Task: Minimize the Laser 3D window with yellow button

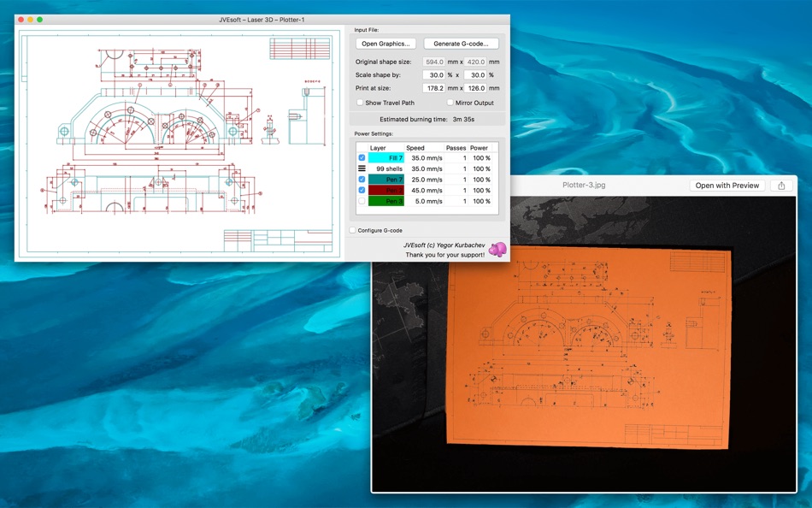Action: click(x=30, y=20)
